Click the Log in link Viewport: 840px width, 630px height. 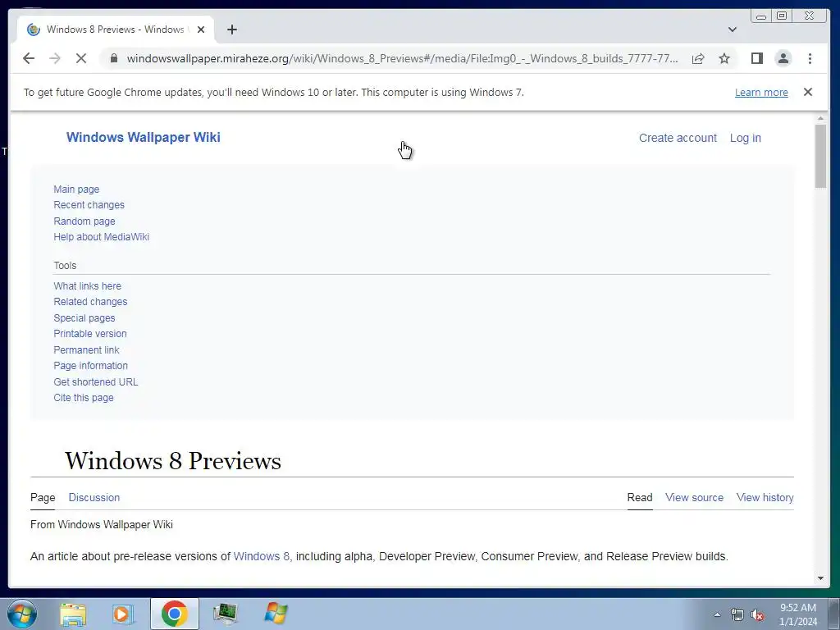point(745,138)
